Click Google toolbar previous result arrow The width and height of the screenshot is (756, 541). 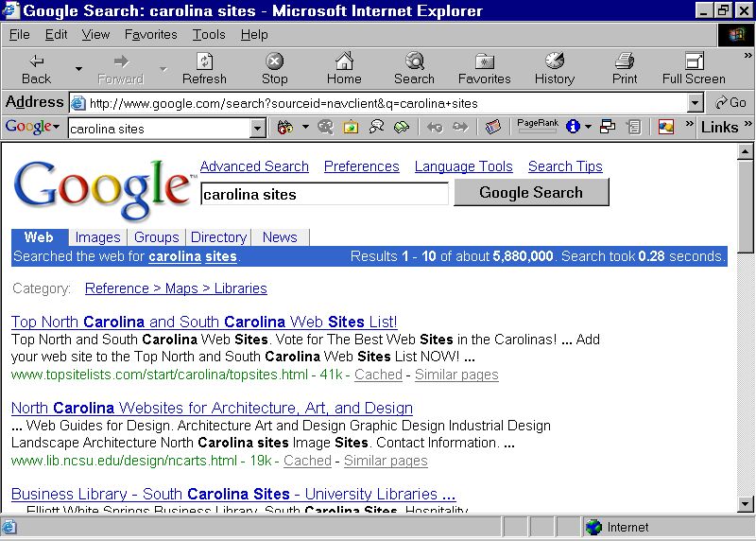435,128
